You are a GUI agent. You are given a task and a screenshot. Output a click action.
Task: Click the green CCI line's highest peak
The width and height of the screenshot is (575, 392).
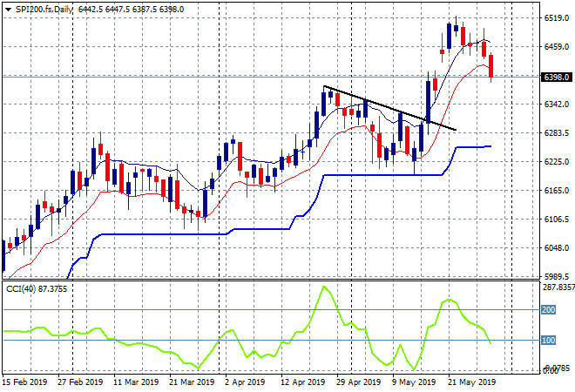pos(323,287)
